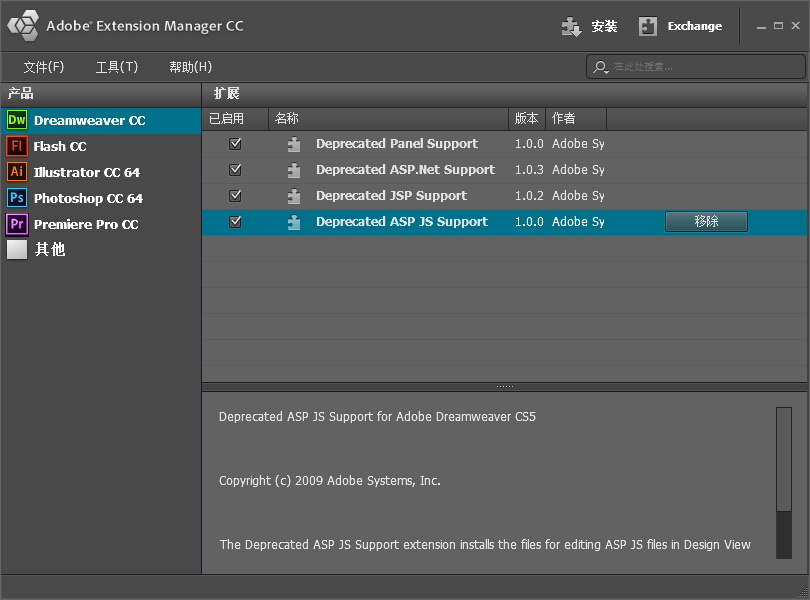Open the 工具(T) menu
810x600 pixels.
click(117, 67)
